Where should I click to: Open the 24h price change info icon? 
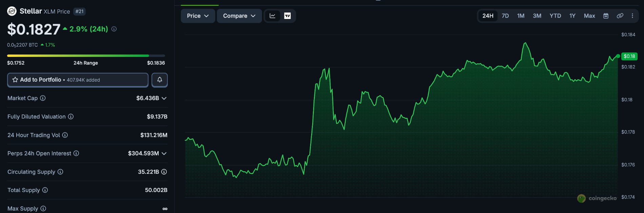pyautogui.click(x=114, y=29)
